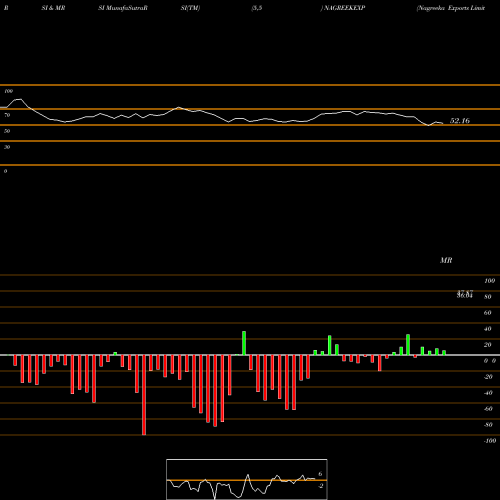Click the -20 label on the MR axis
Screen dimensions: 500x500
click(488, 377)
